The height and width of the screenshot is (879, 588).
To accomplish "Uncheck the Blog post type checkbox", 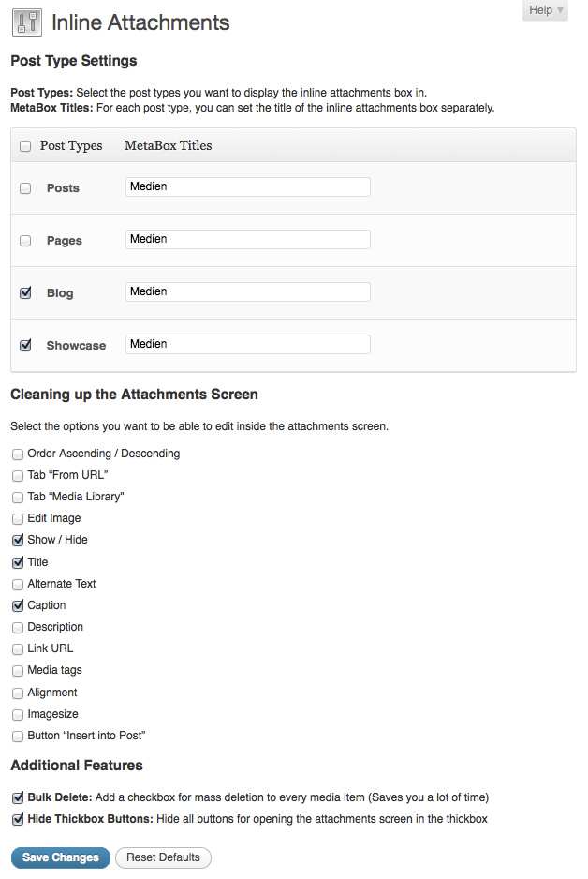I will pos(25,293).
